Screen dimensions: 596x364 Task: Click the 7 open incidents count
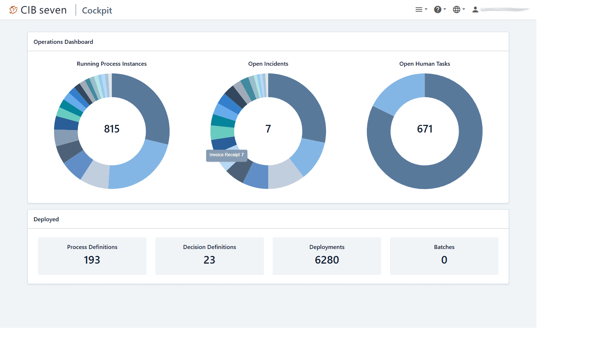click(x=268, y=129)
